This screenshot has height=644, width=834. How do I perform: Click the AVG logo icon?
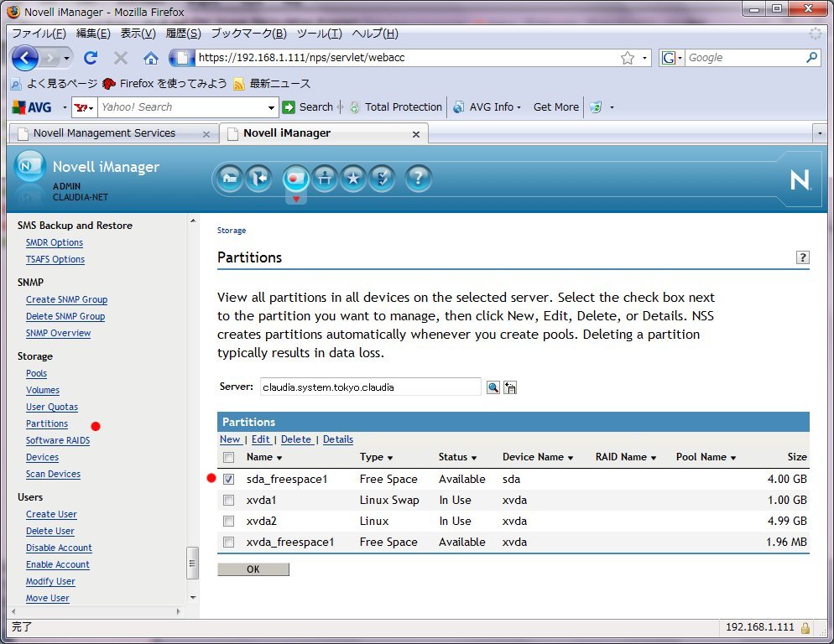[32, 107]
